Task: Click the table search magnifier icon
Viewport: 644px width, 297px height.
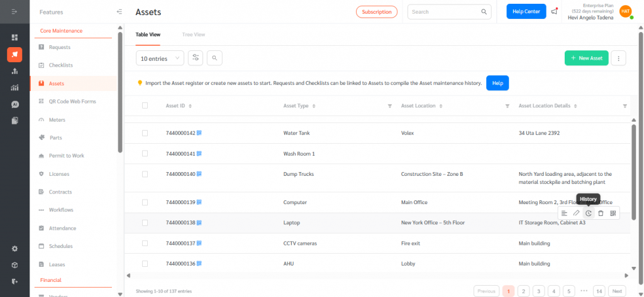Action: pos(214,58)
